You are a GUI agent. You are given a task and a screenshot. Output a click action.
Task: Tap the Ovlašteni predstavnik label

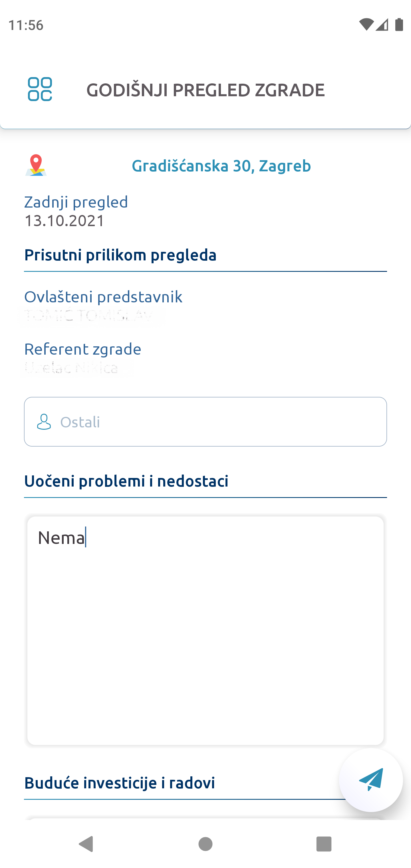(103, 297)
